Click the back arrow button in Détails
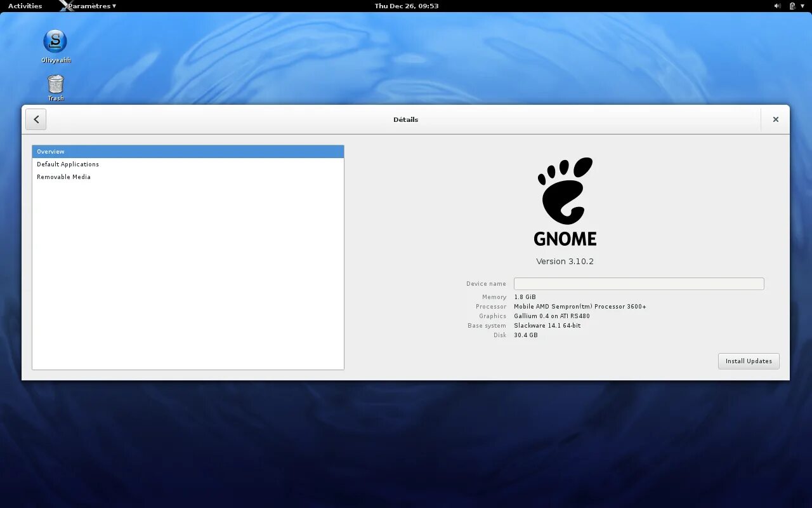812x508 pixels. 36,119
